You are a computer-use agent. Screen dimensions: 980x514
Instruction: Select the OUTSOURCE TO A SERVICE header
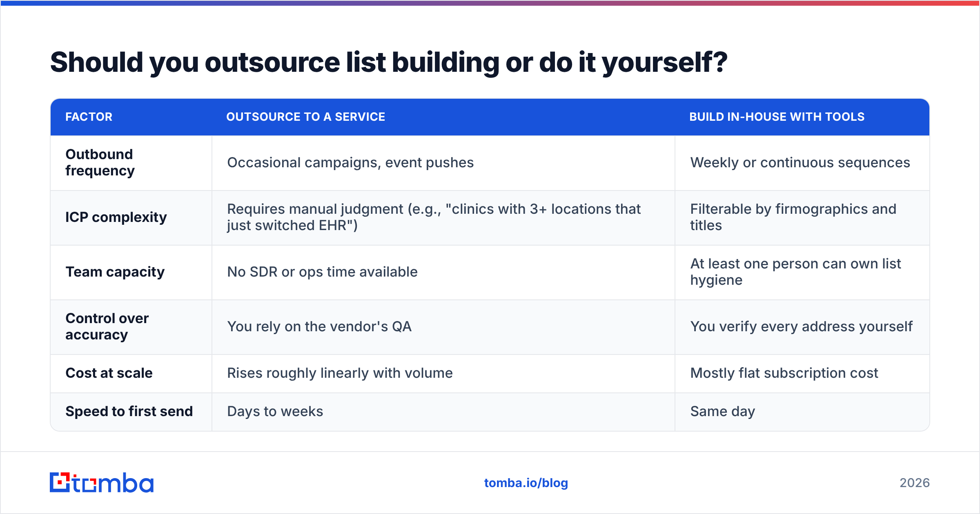point(305,117)
